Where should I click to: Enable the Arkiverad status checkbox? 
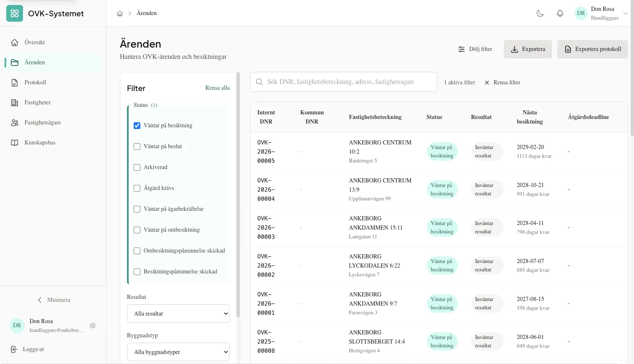click(x=137, y=167)
